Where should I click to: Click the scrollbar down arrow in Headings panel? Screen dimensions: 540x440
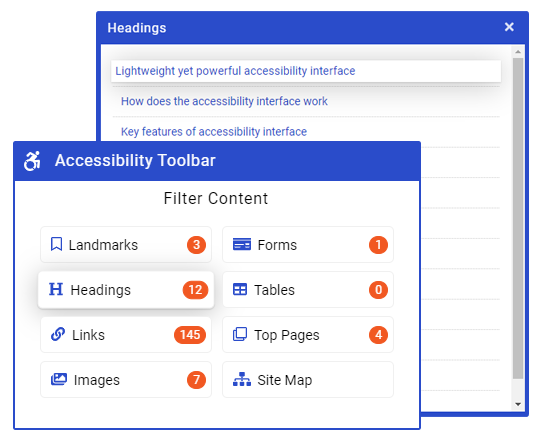point(518,404)
